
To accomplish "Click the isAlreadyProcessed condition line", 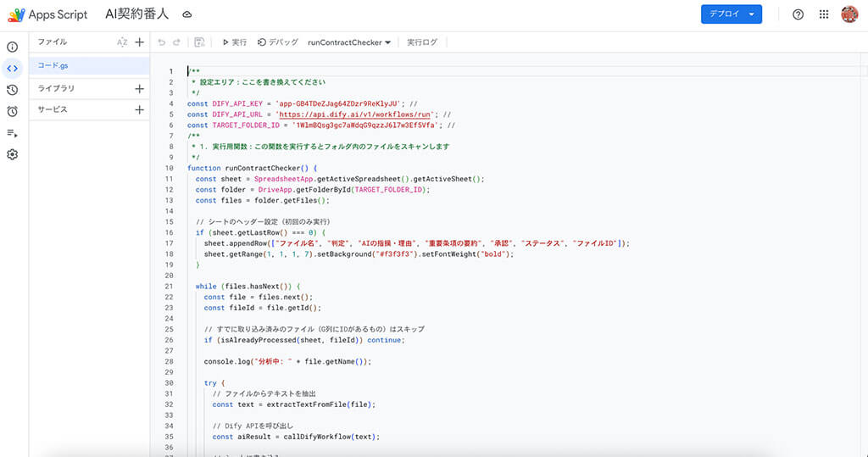I will click(304, 340).
